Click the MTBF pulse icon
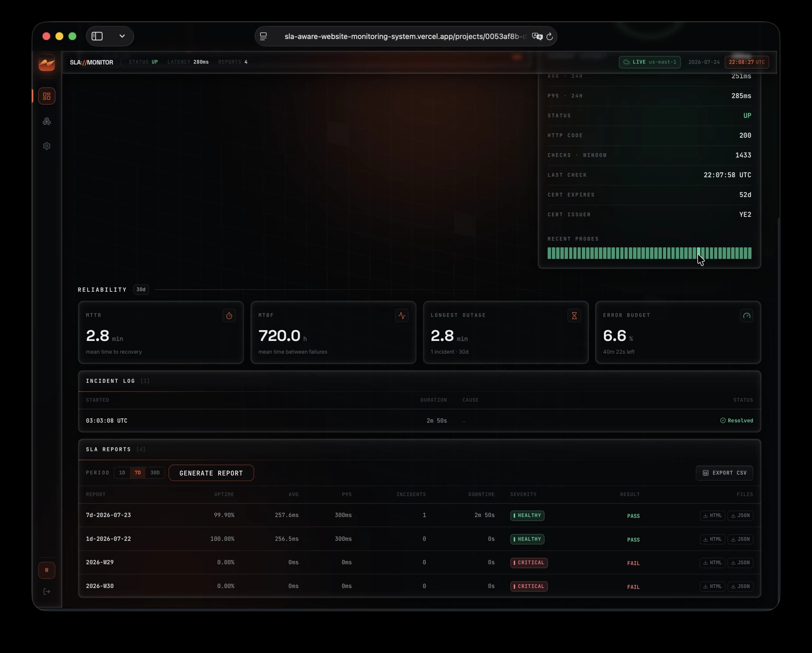The height and width of the screenshot is (653, 812). 402,316
